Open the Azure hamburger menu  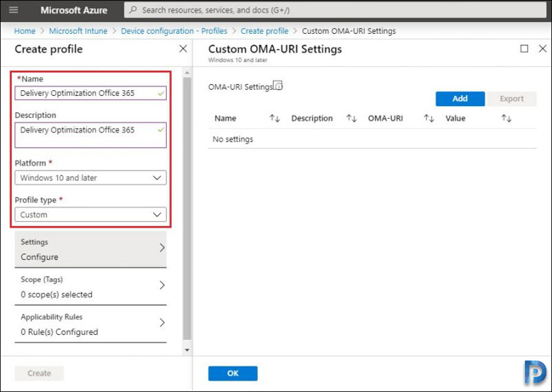click(13, 10)
